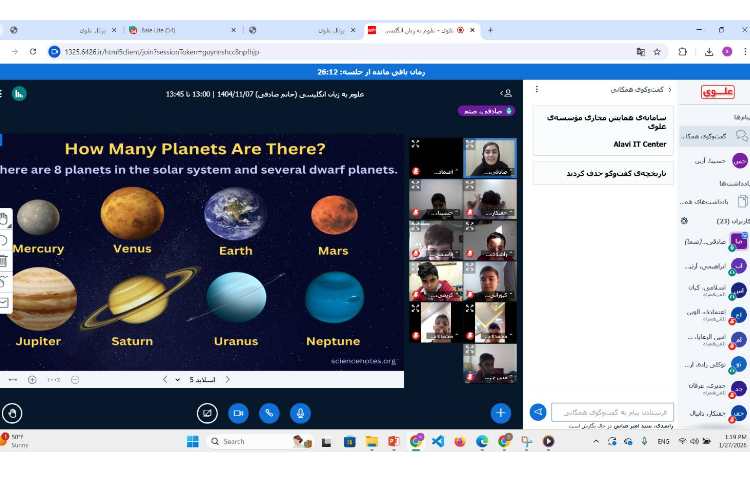Click the leave audio phone button
This screenshot has height=480, width=750.
click(x=269, y=413)
